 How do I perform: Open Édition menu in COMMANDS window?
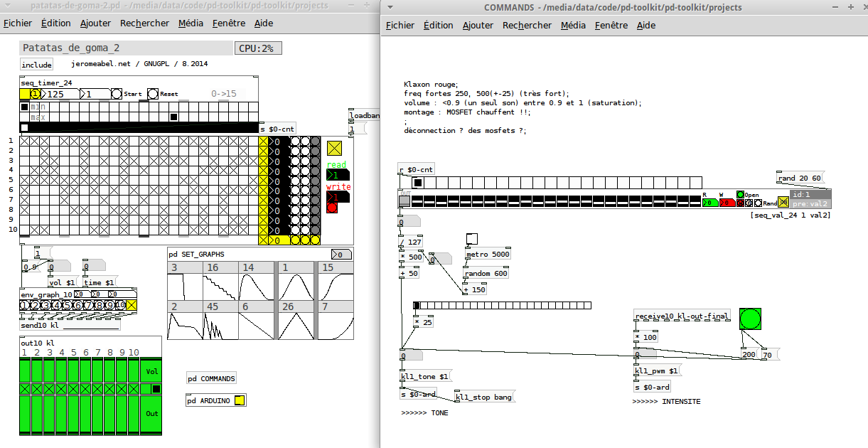click(x=438, y=25)
